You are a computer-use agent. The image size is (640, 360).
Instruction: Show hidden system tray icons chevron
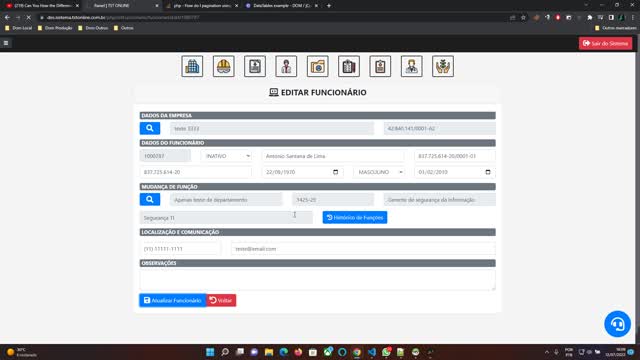[547, 352]
